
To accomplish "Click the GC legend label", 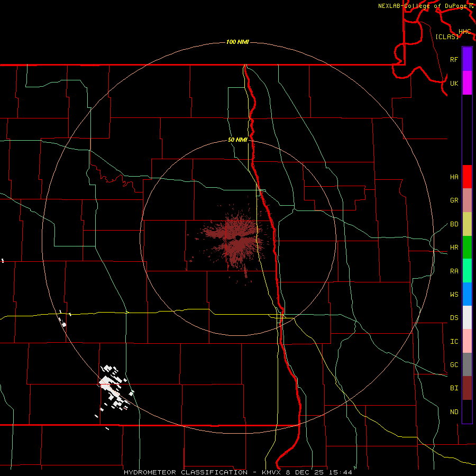I will tap(454, 364).
